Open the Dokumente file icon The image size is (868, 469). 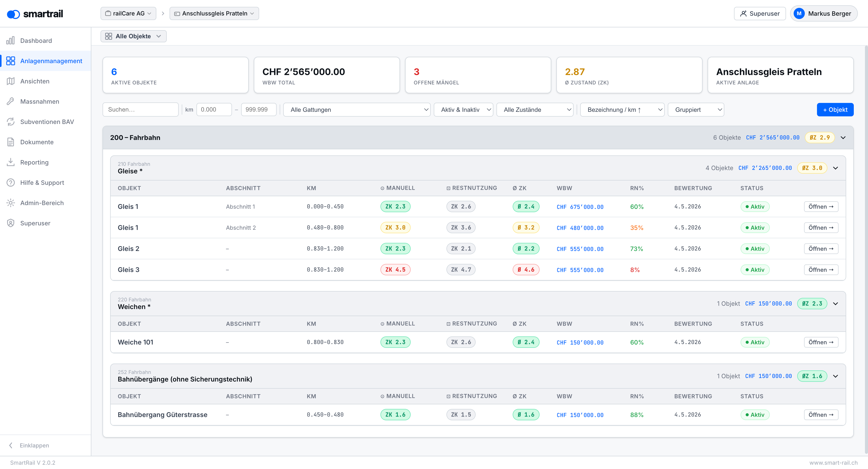[x=10, y=142]
